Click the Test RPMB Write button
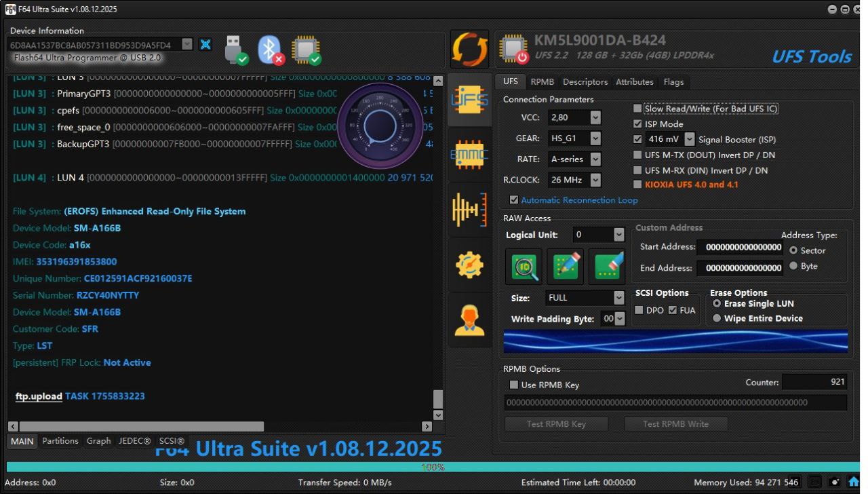 [675, 424]
